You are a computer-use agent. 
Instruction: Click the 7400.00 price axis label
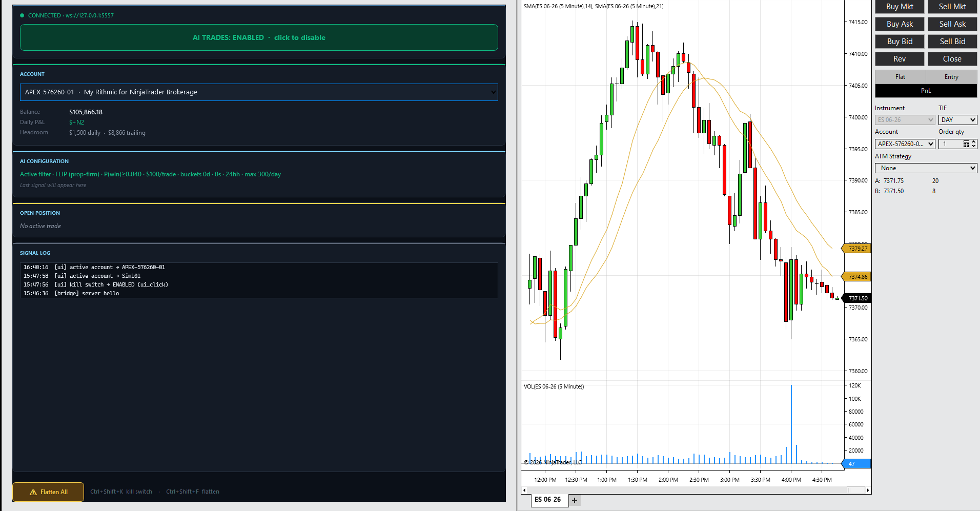858,117
